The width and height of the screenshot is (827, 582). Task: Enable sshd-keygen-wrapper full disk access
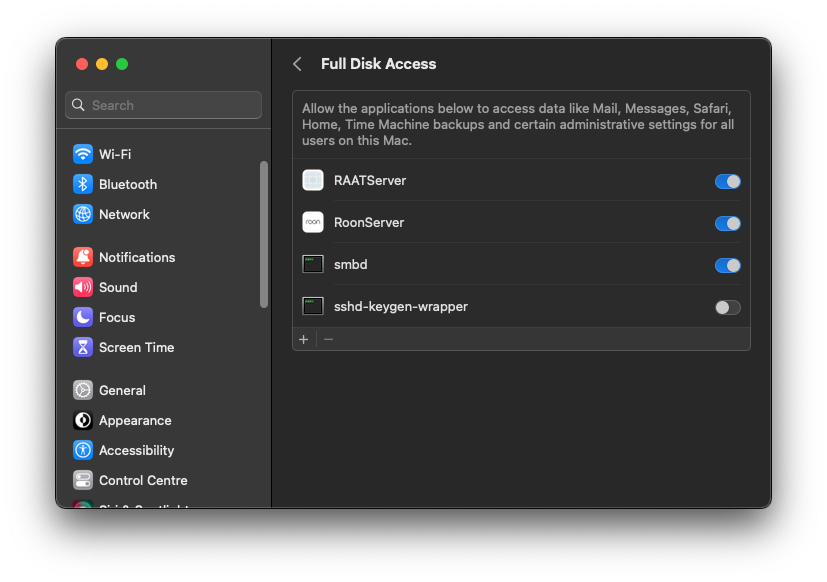click(x=727, y=307)
